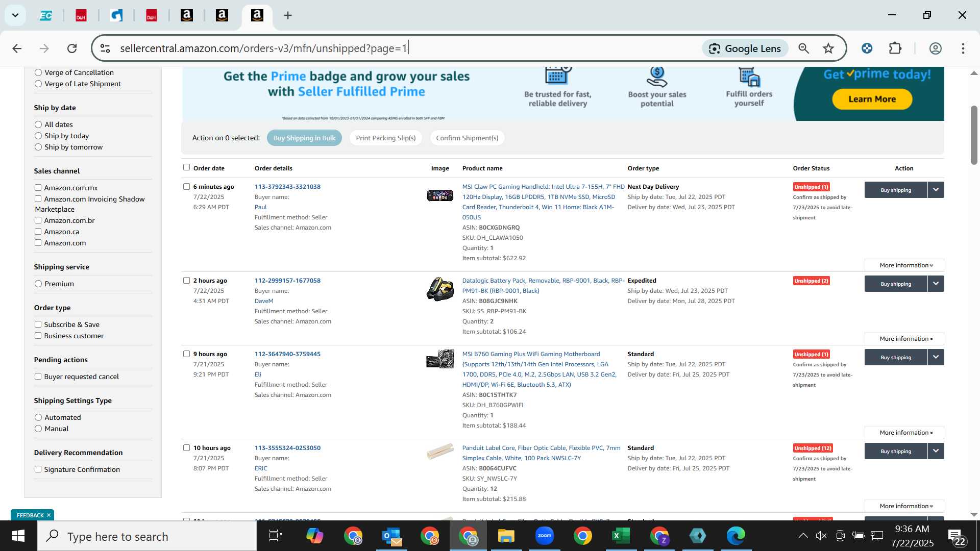Screen dimensions: 980x551
Task: Open Chrome three-dot menu
Action: 963,48
